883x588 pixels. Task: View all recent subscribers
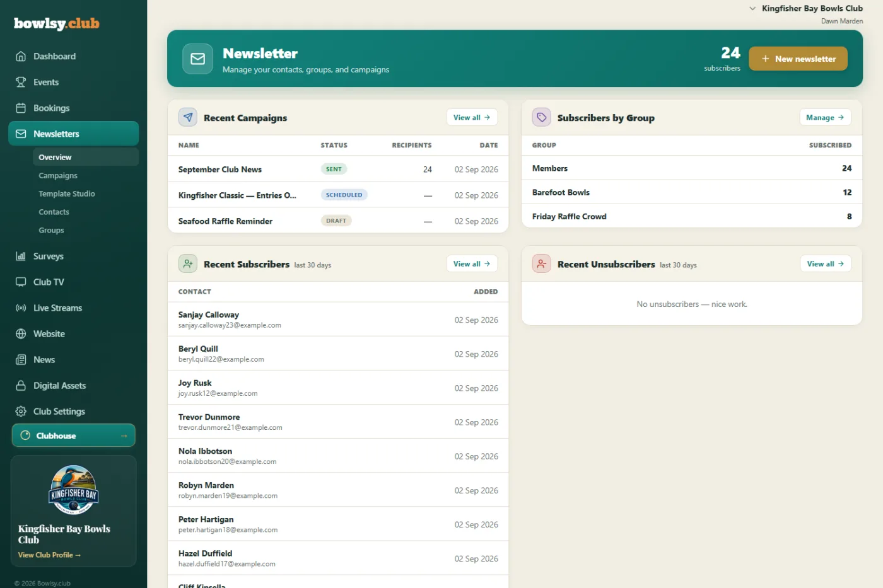pyautogui.click(x=472, y=263)
